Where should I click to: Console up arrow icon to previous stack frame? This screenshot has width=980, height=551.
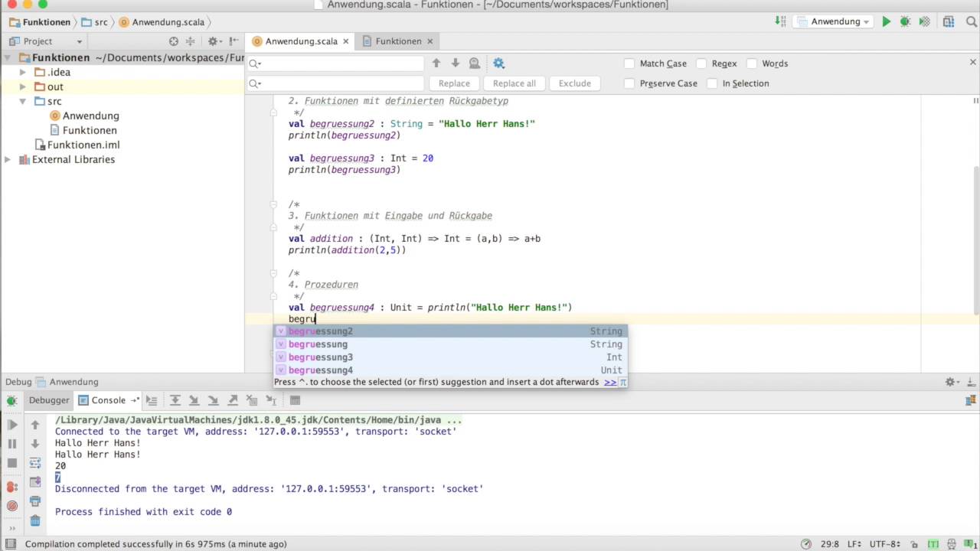point(35,425)
